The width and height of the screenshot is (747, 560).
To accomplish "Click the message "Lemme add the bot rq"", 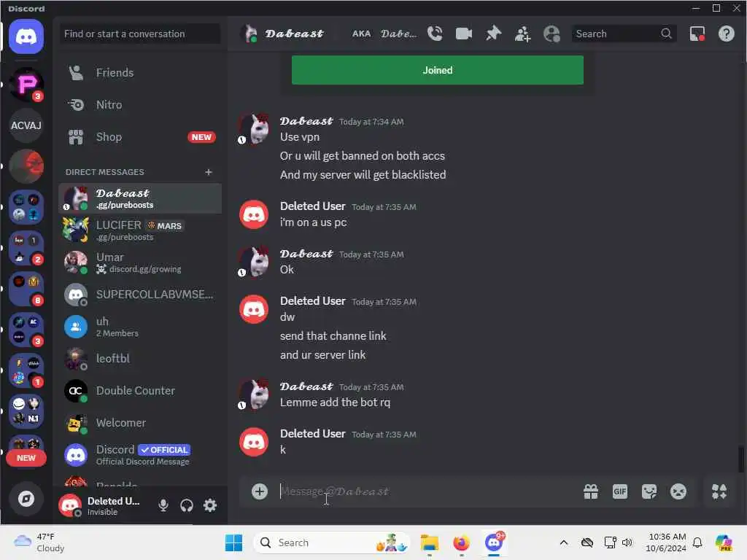I will pos(335,402).
